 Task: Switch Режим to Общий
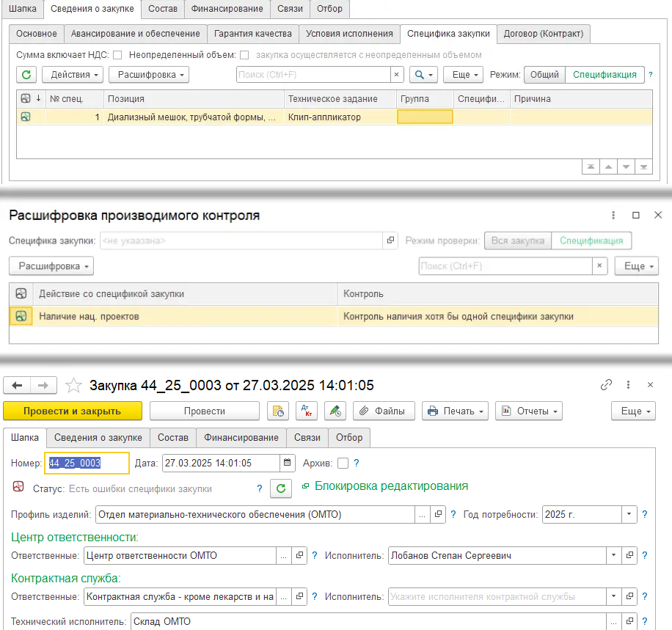point(544,75)
